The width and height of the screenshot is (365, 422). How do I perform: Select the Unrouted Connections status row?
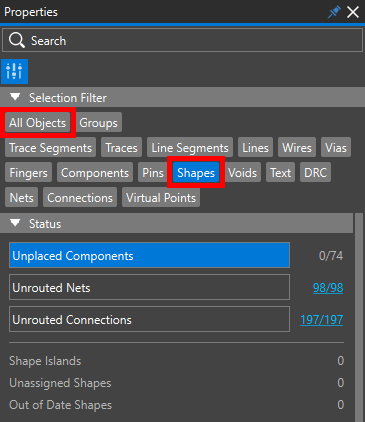point(149,319)
